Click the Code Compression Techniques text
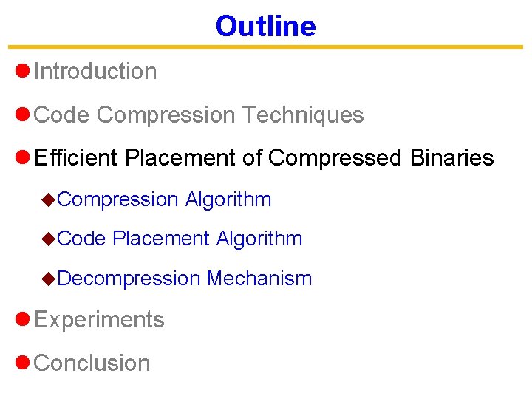 pos(199,115)
